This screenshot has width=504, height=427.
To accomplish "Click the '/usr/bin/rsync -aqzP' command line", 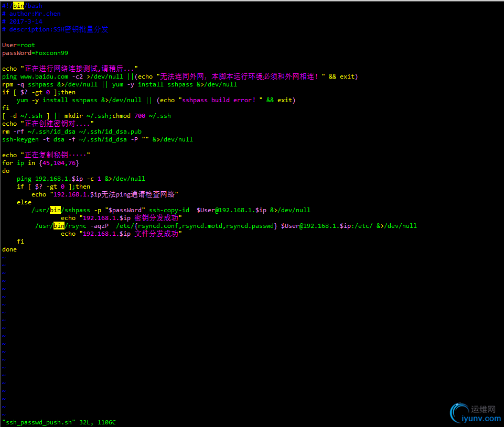I will [x=226, y=226].
